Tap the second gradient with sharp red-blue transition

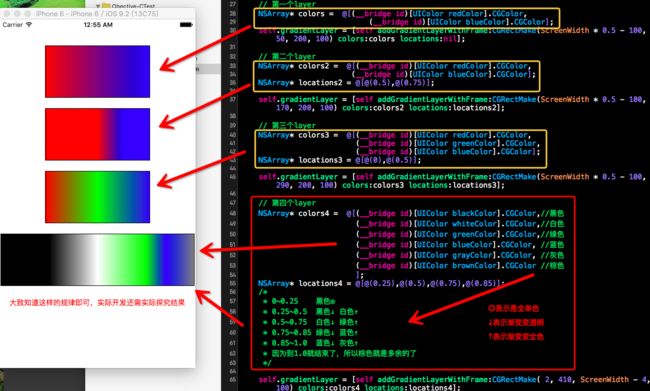tap(97, 134)
